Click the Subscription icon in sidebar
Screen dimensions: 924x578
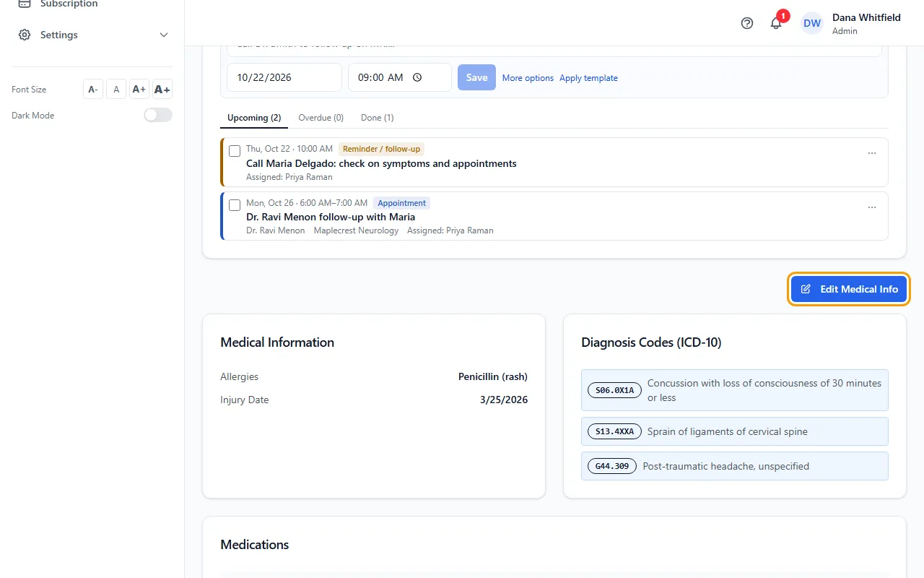tap(25, 4)
